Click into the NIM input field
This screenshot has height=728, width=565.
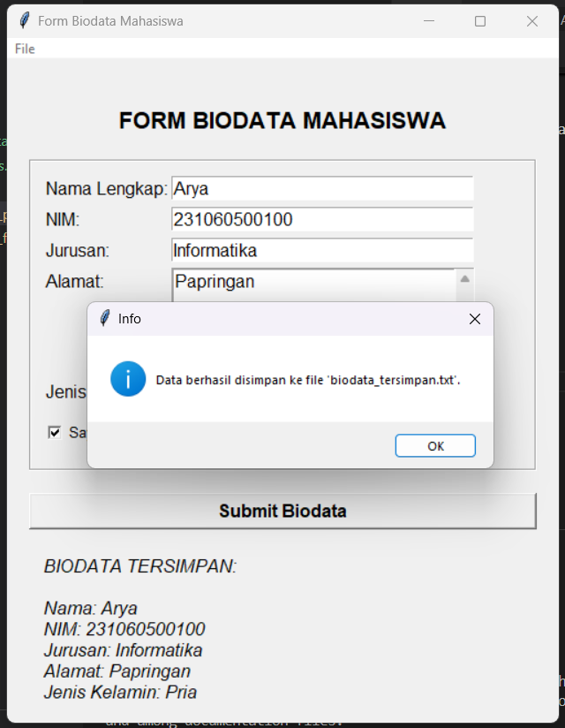[322, 219]
